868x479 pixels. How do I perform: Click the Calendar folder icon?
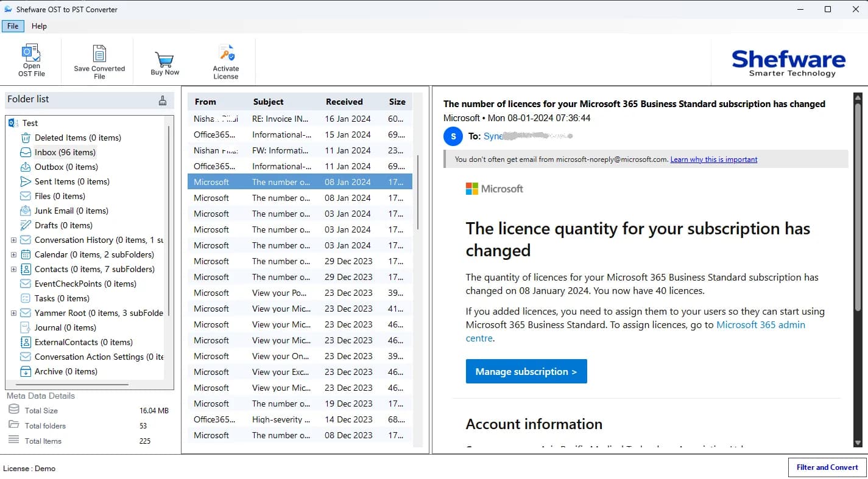click(x=26, y=254)
